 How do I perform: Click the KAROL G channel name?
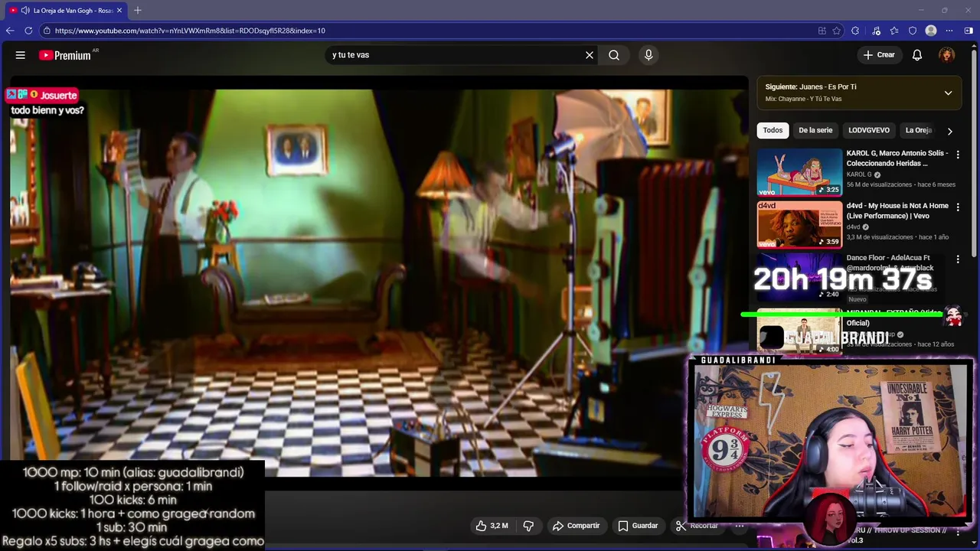859,174
